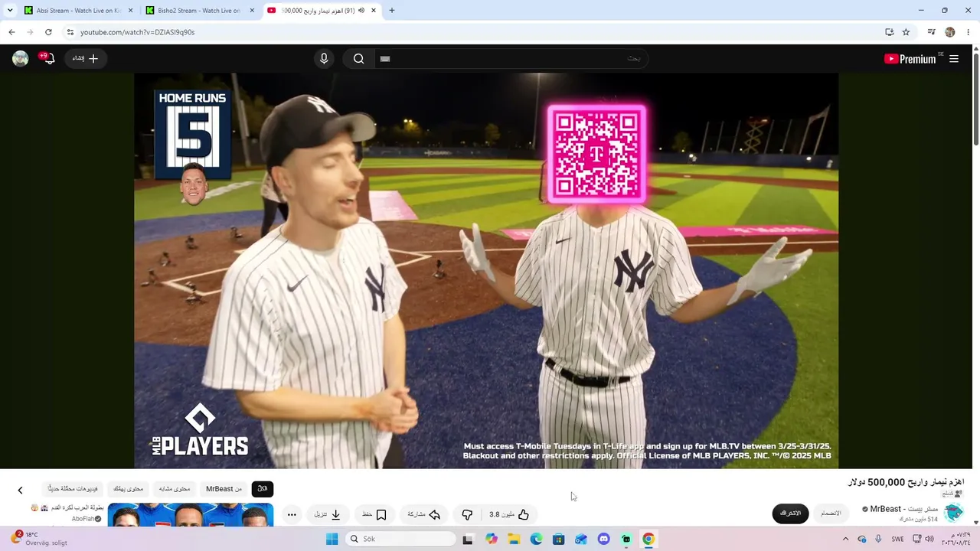The width and height of the screenshot is (980, 551).
Task: Subscribe to MrBeast (الاشتراك)
Action: (790, 514)
